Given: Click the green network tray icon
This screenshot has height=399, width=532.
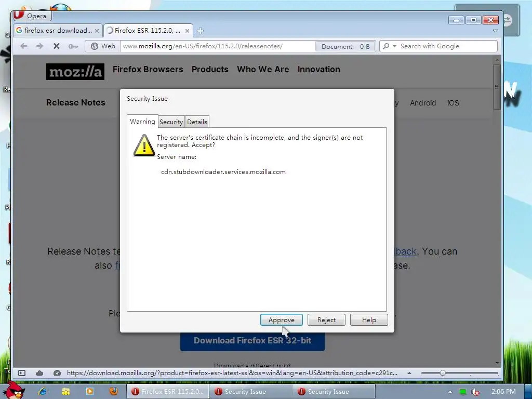Looking at the screenshot, I should click(462, 392).
